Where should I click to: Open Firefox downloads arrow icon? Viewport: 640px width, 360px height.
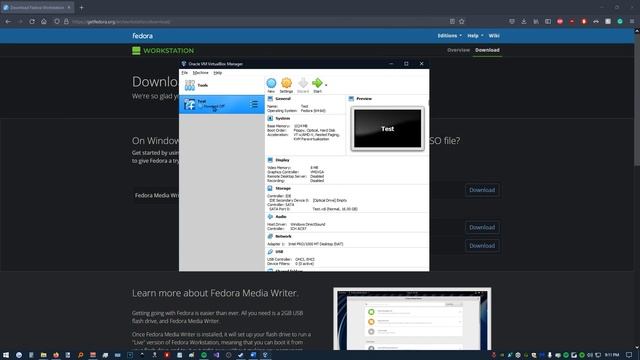pyautogui.click(x=524, y=21)
